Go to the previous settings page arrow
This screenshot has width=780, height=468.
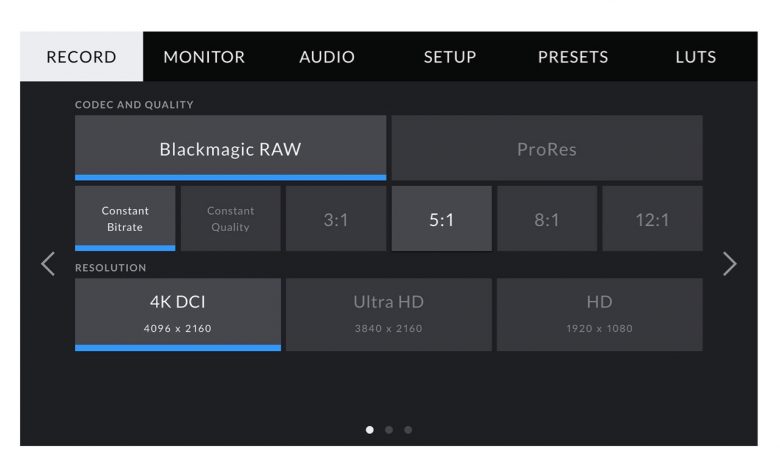pos(48,264)
